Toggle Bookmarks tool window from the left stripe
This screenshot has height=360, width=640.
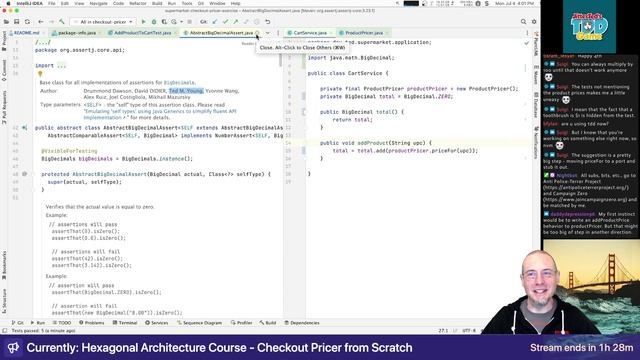4,265
